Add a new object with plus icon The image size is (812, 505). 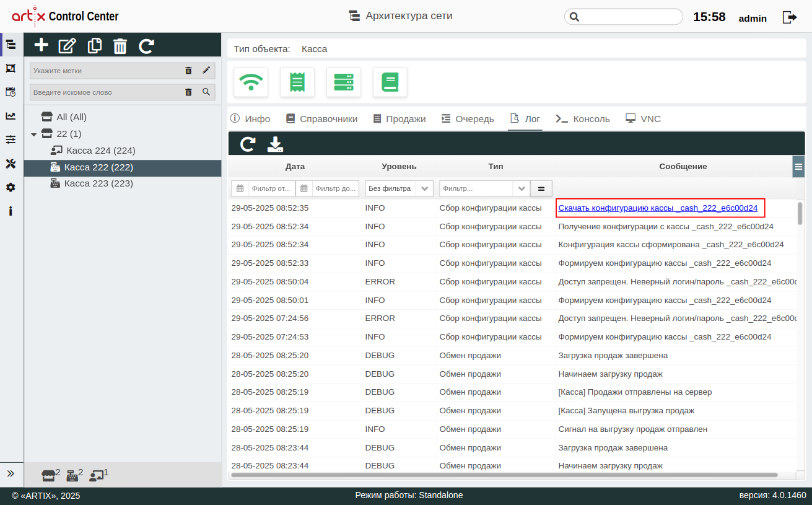(x=41, y=45)
